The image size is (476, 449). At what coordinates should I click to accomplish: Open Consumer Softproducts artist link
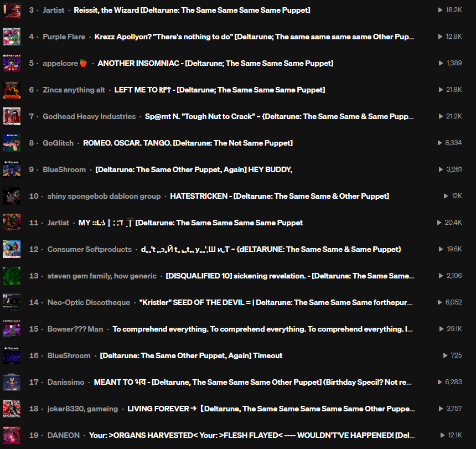pos(90,249)
